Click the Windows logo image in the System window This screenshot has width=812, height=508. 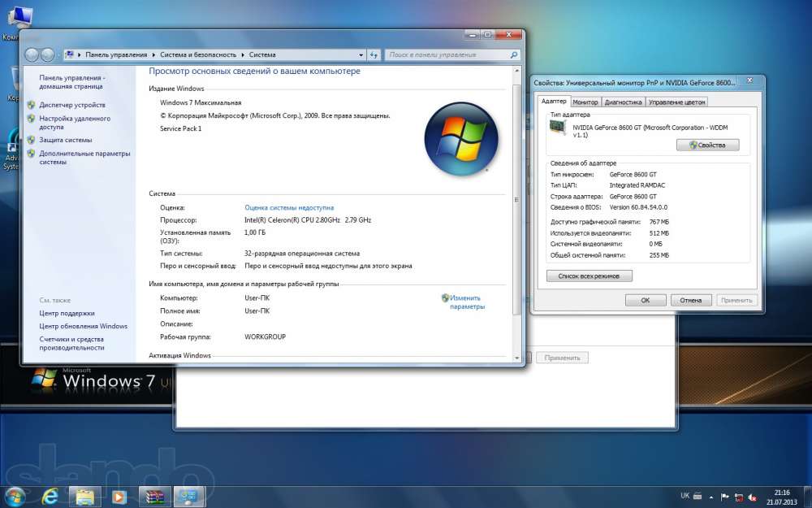coord(461,139)
